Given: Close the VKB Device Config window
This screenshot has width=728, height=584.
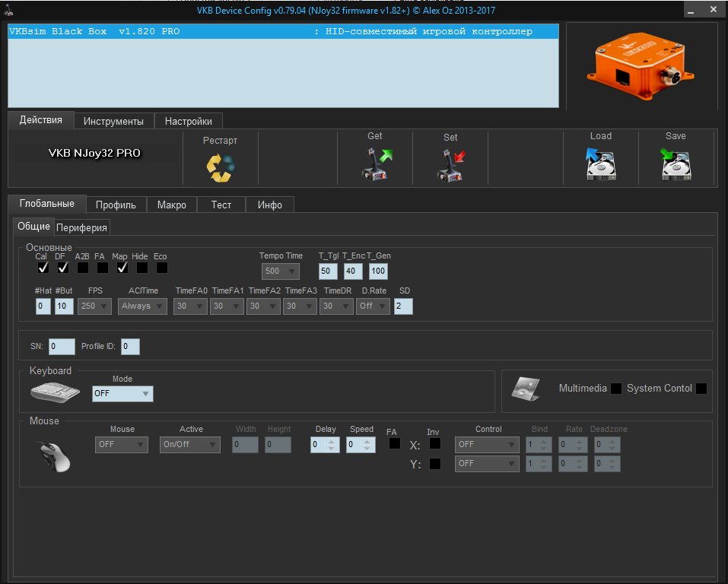Looking at the screenshot, I should pyautogui.click(x=714, y=9).
